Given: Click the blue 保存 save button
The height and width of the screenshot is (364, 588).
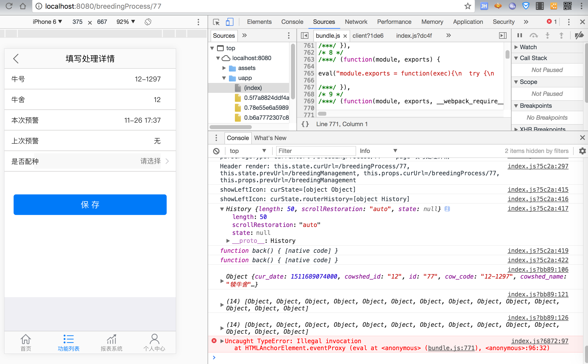Looking at the screenshot, I should pos(90,205).
